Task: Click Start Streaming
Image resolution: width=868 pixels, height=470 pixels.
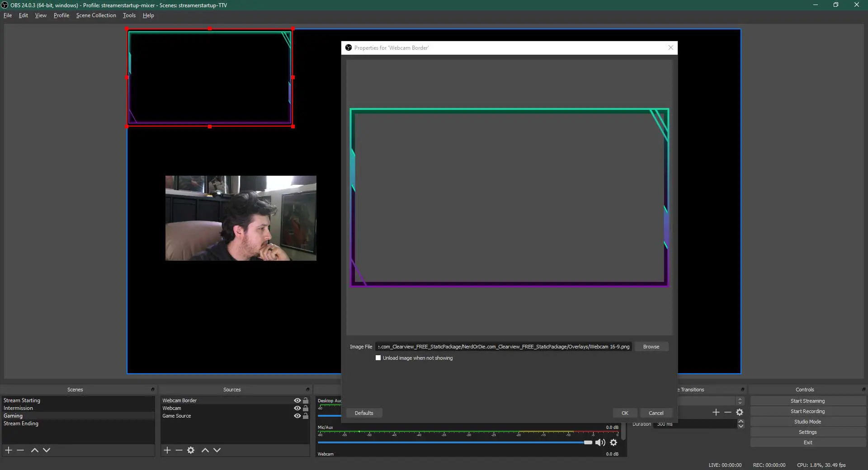Action: pyautogui.click(x=807, y=401)
